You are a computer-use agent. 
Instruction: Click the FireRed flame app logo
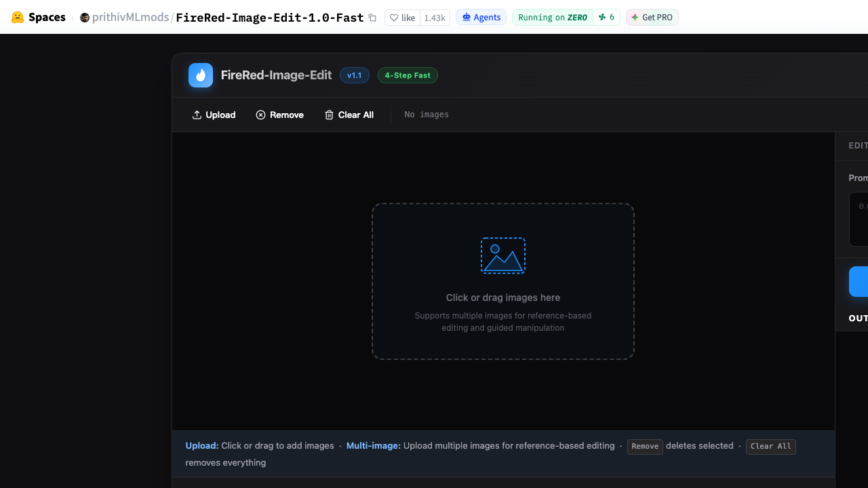[201, 75]
